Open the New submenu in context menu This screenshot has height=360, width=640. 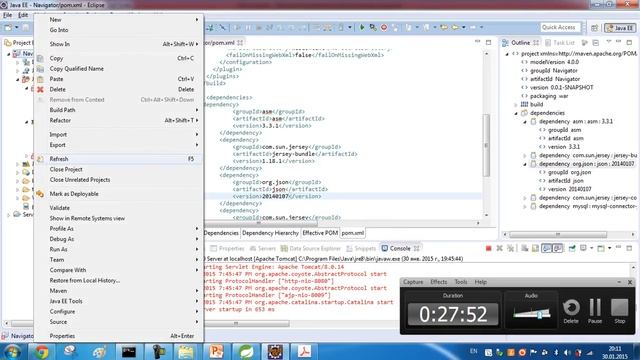coord(118,20)
